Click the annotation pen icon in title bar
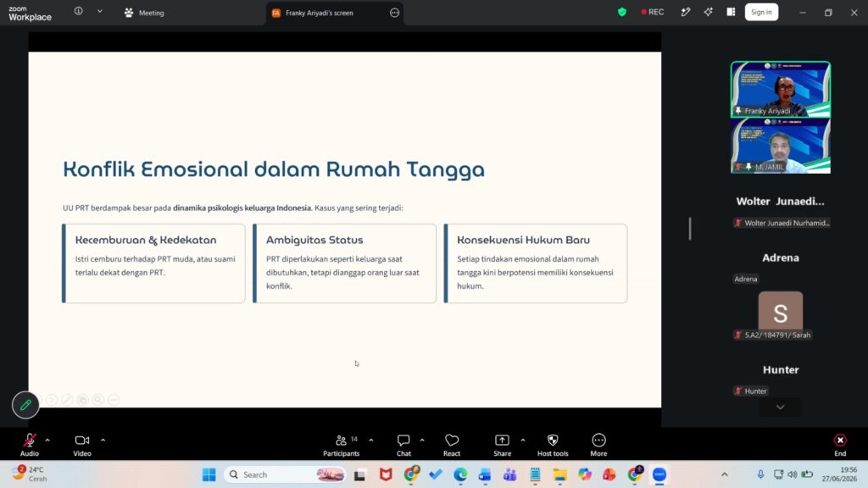The width and height of the screenshot is (868, 488). 685,12
